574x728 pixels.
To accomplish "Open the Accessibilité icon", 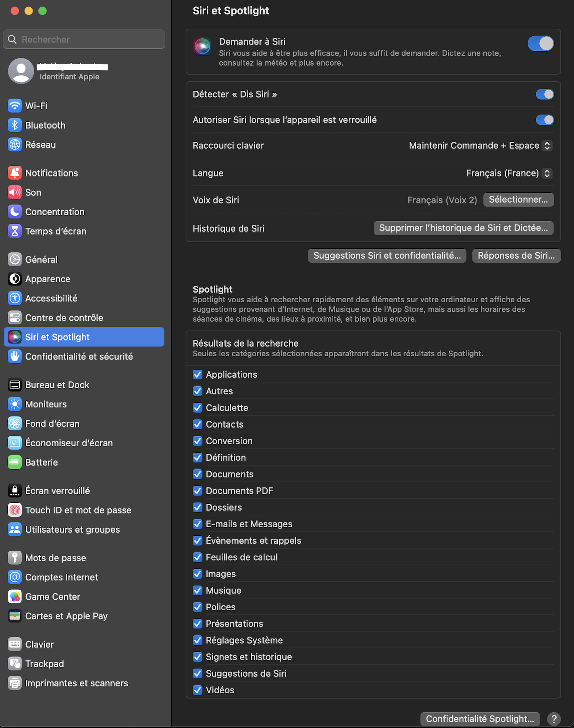I will click(x=15, y=298).
